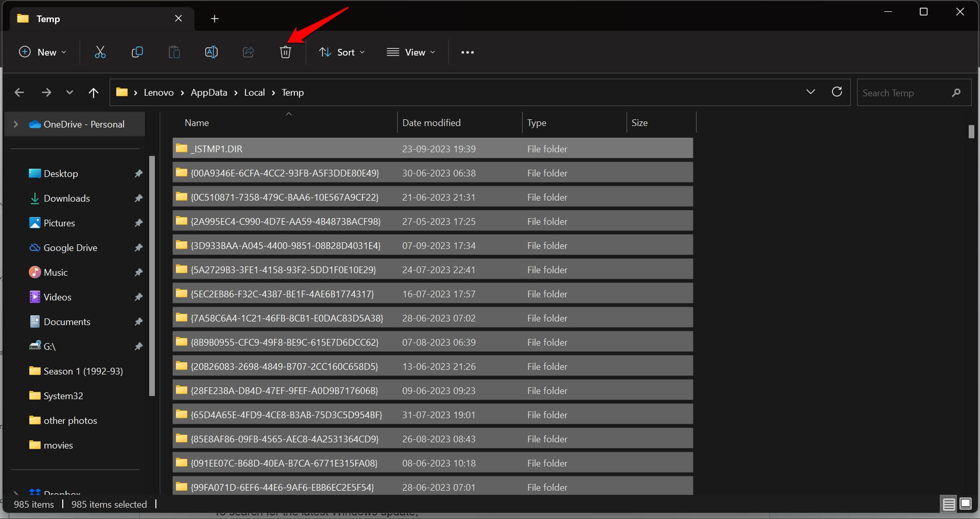Image resolution: width=980 pixels, height=519 pixels.
Task: Navigate back with the left arrow
Action: [20, 93]
